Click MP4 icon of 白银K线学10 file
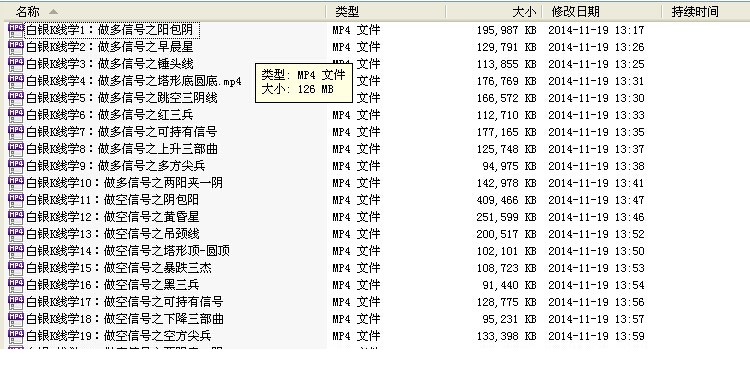 tap(16, 183)
